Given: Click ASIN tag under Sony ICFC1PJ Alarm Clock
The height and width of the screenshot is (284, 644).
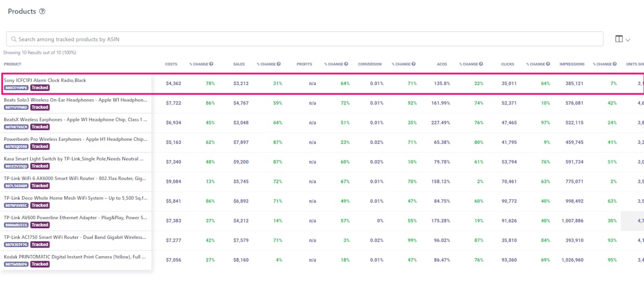Looking at the screenshot, I should [16, 88].
